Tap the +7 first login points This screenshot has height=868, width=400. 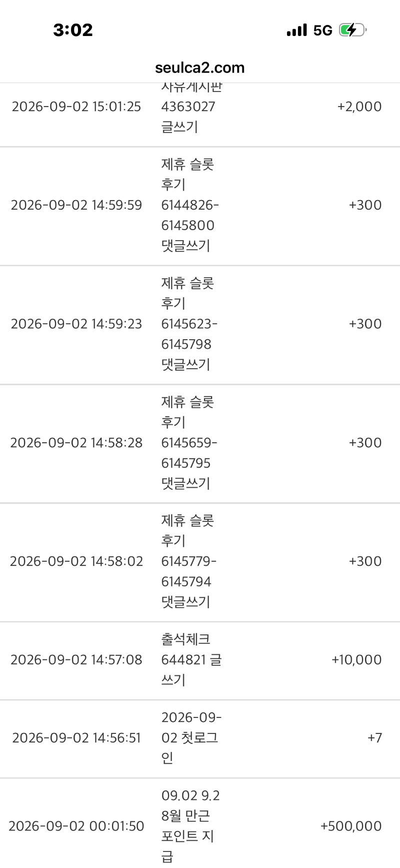coord(374,738)
